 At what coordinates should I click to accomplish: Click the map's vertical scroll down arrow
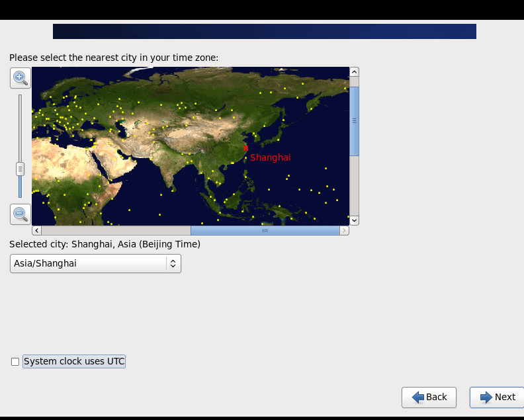[x=354, y=220]
